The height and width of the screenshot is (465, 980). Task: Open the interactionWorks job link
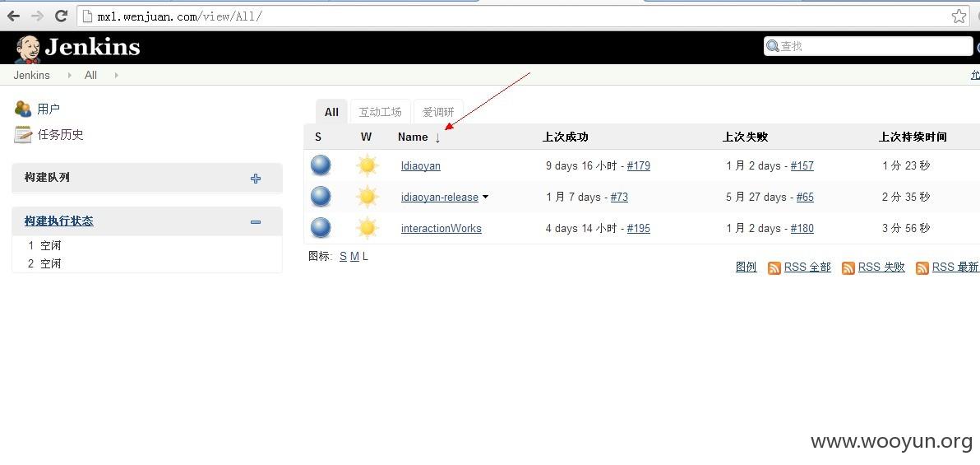[x=441, y=229]
